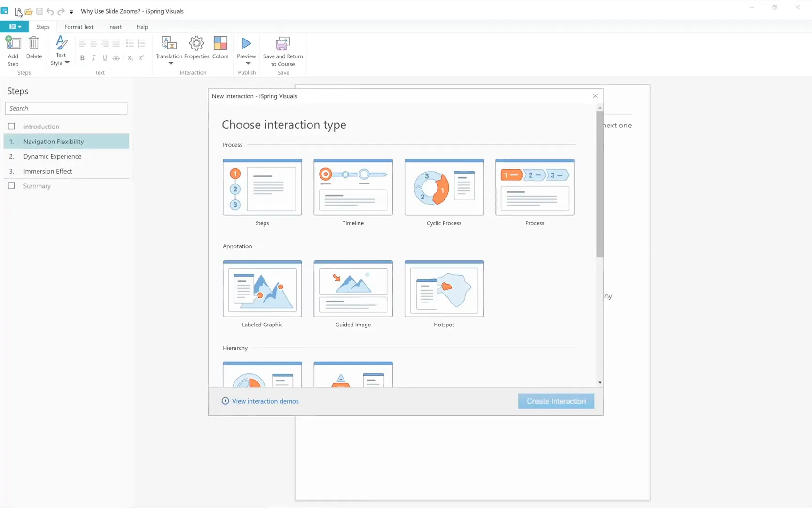
Task: Select the Labeled Graphic interaction
Action: (x=262, y=288)
